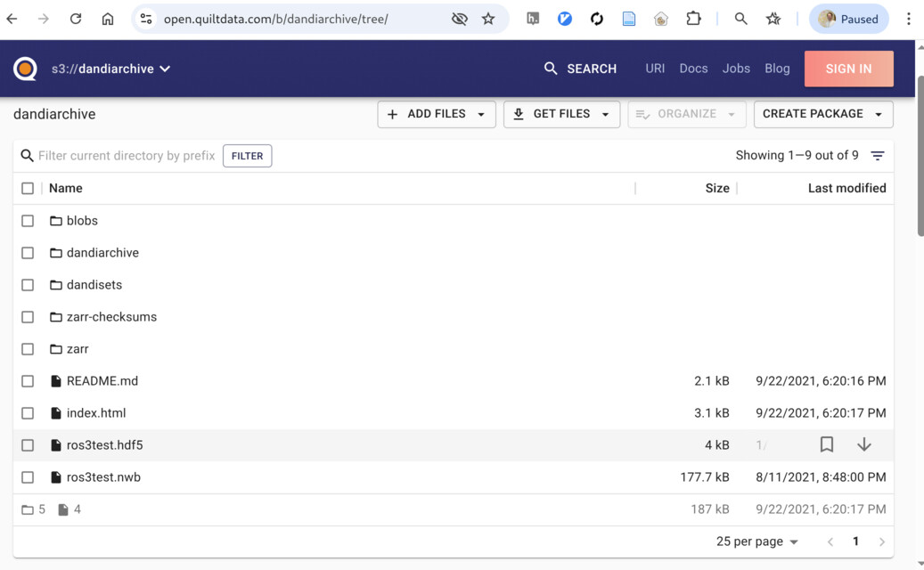Go back in browser history
Screen dimensions: 924x570
point(12,19)
